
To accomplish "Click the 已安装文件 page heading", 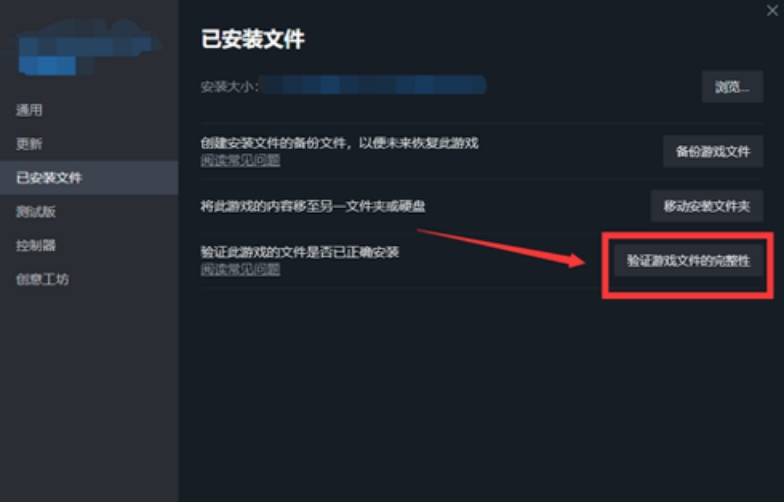I will [252, 39].
